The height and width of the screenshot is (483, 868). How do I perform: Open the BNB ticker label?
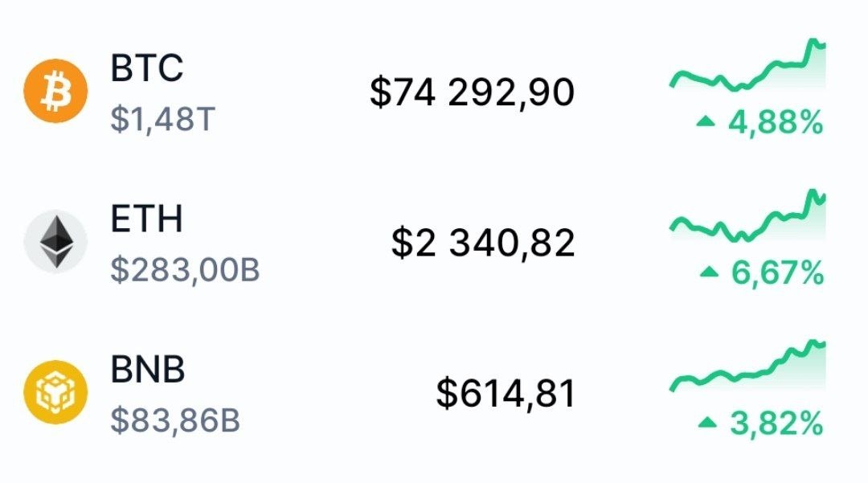click(148, 370)
